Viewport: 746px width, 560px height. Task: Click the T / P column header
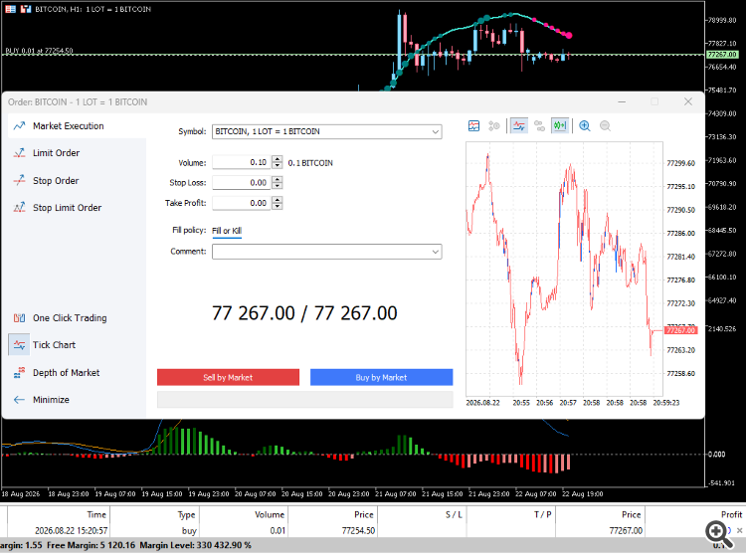coord(542,515)
